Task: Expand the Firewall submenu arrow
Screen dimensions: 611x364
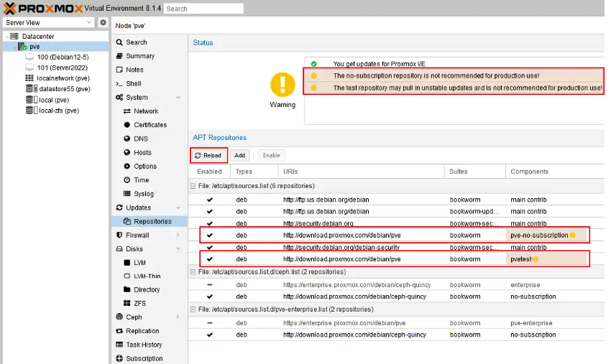Action: [178, 235]
